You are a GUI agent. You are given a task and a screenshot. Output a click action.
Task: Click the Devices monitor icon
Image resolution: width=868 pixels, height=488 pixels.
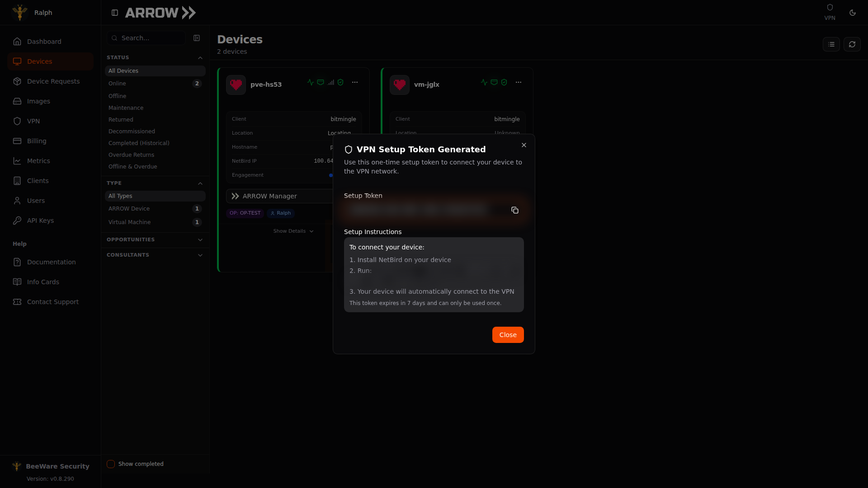(x=17, y=61)
